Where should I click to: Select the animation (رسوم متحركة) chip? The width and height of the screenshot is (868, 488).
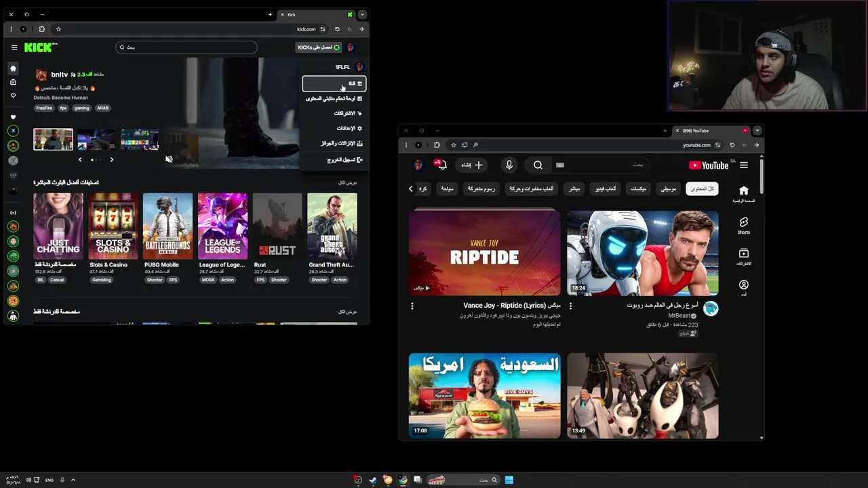tap(481, 188)
